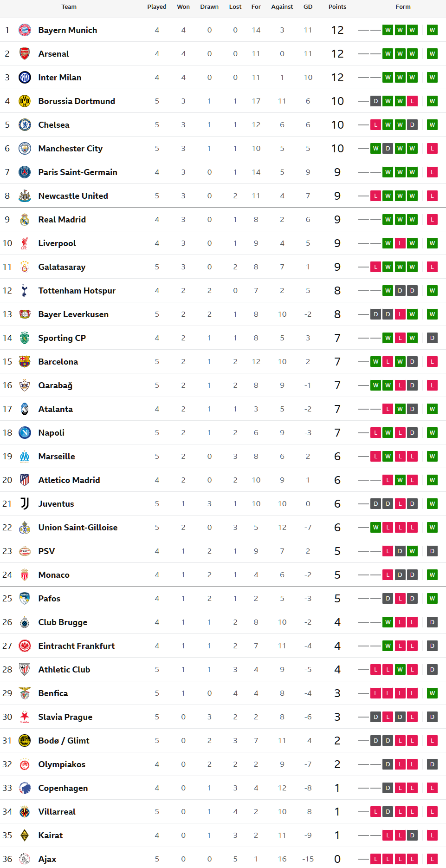Screen dimensions: 446x868
Task: Click the Form column header
Action: [403, 7]
